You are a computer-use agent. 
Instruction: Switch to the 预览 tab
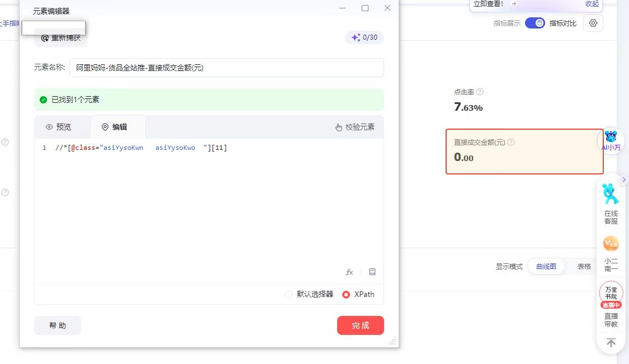point(59,127)
